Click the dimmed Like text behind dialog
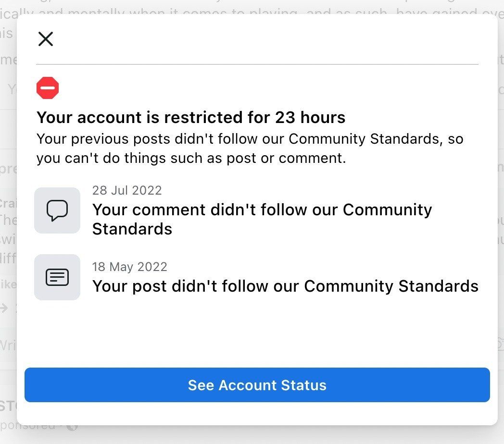The height and width of the screenshot is (444, 504). click(x=8, y=284)
